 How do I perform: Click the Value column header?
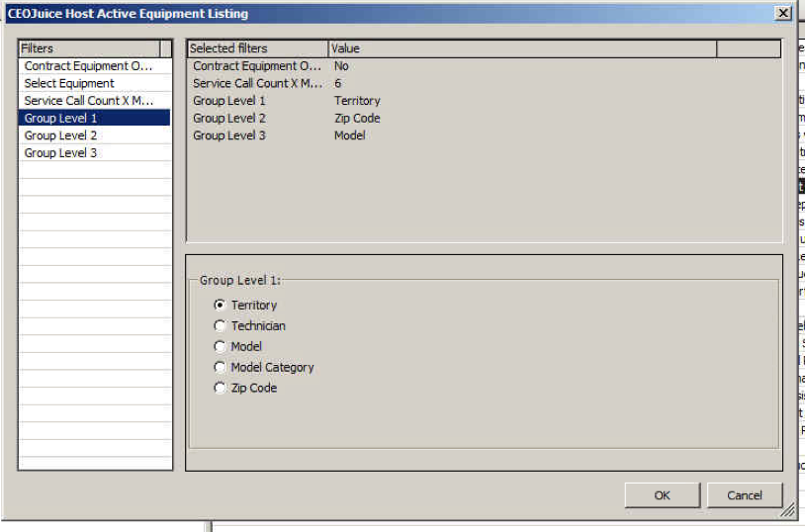click(522, 48)
